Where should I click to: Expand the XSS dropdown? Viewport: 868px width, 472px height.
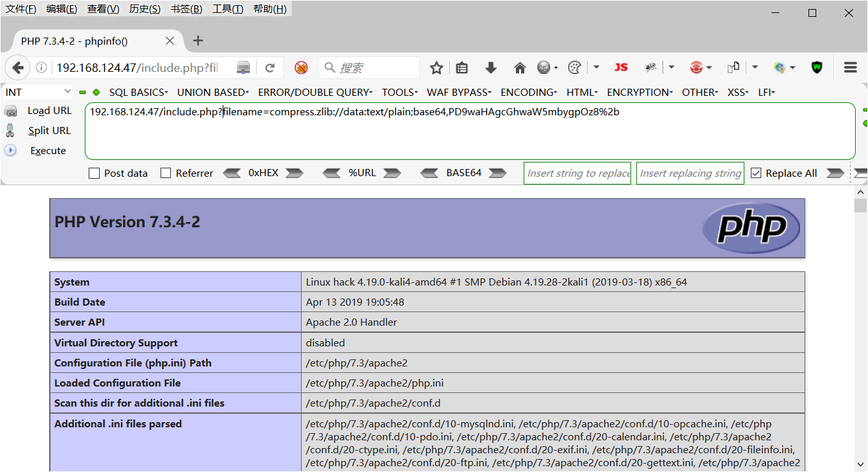(x=739, y=93)
